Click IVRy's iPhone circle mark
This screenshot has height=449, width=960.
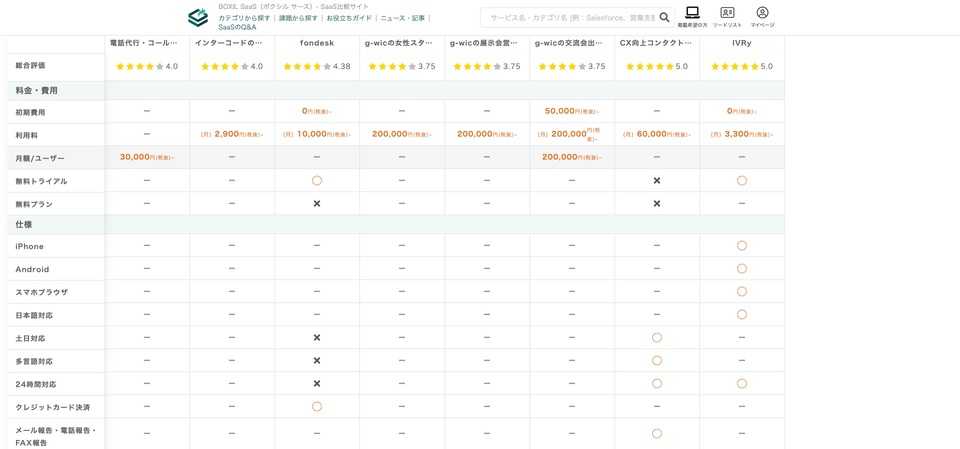pyautogui.click(x=741, y=246)
